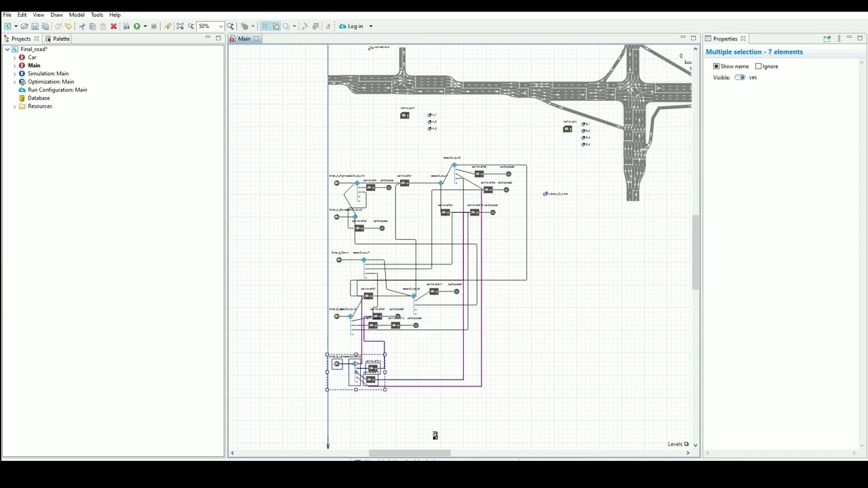The height and width of the screenshot is (488, 868).
Task: Save the model using the floppy disk icon
Action: point(35,26)
